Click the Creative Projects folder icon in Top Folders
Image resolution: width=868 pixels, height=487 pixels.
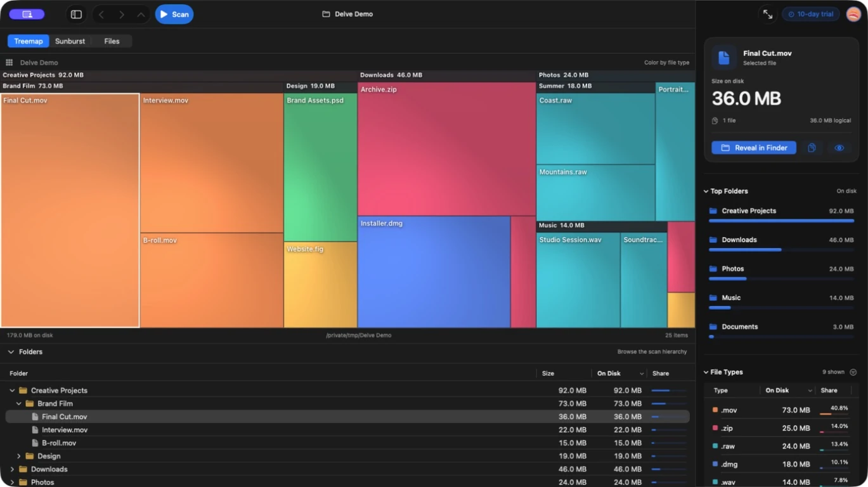point(713,211)
